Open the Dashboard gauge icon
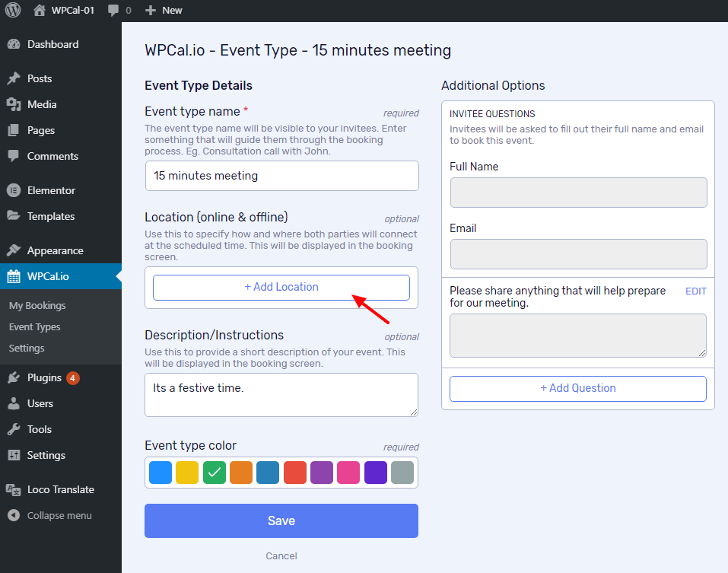Screen dimensions: 728x573 pyautogui.click(x=14, y=44)
